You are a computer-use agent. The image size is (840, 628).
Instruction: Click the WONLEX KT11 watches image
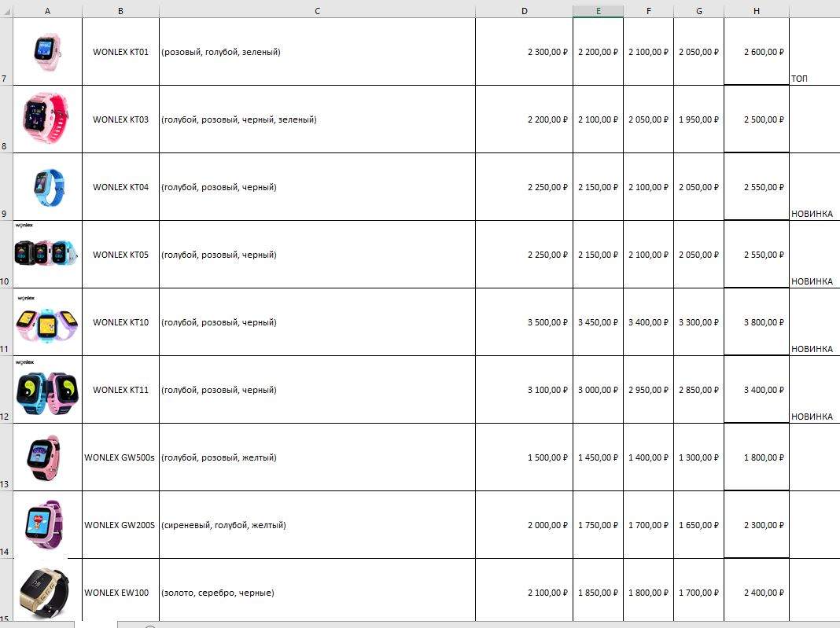click(47, 393)
